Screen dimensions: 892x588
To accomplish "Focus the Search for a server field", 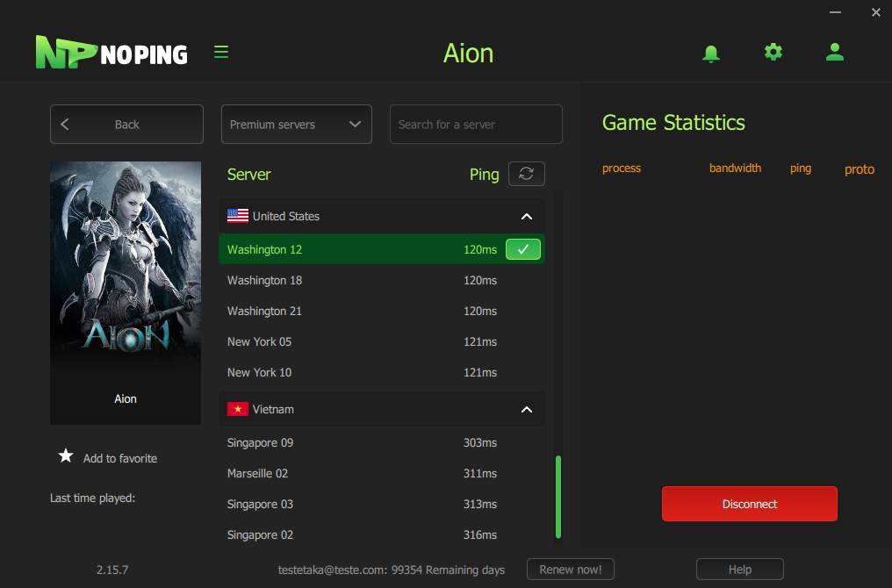I will point(476,124).
